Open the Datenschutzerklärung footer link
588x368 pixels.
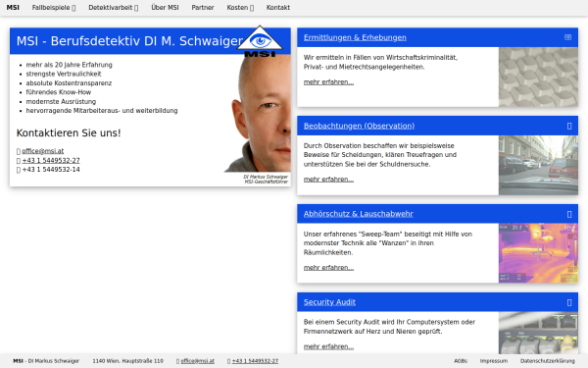click(548, 361)
